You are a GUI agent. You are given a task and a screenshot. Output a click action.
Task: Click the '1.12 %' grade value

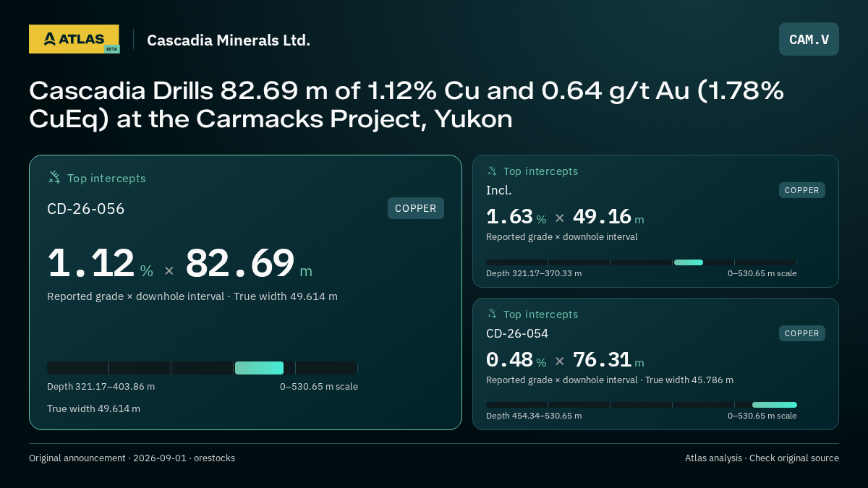[101, 263]
